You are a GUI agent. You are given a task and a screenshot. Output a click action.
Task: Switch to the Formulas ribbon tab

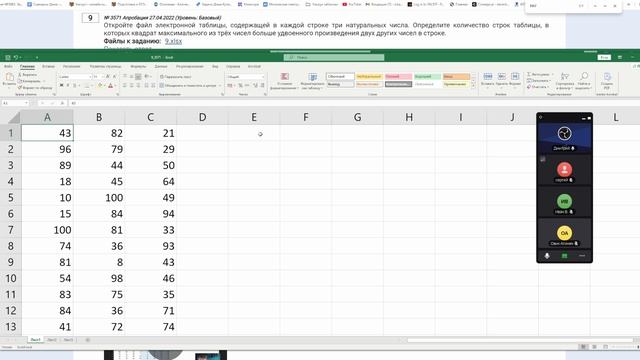(x=138, y=66)
